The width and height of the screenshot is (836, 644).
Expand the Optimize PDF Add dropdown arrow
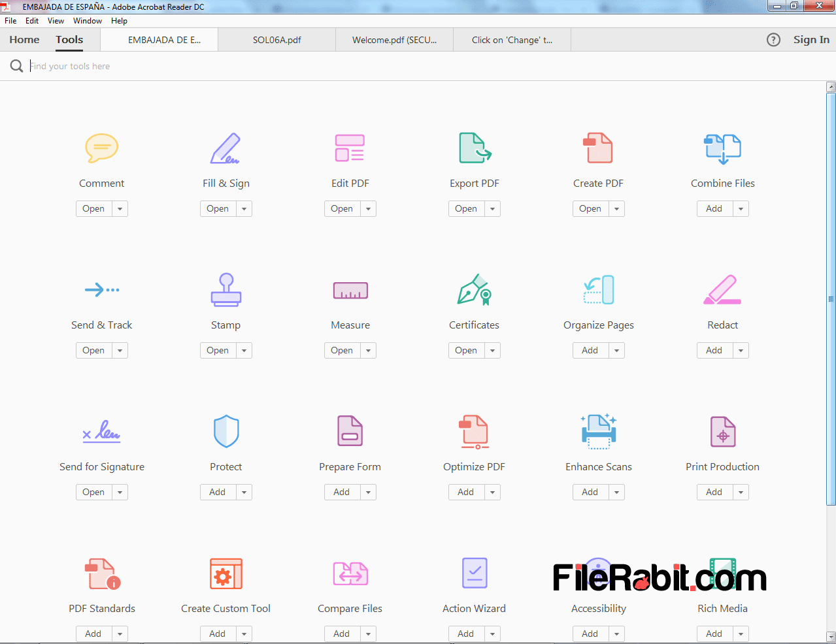(x=492, y=492)
